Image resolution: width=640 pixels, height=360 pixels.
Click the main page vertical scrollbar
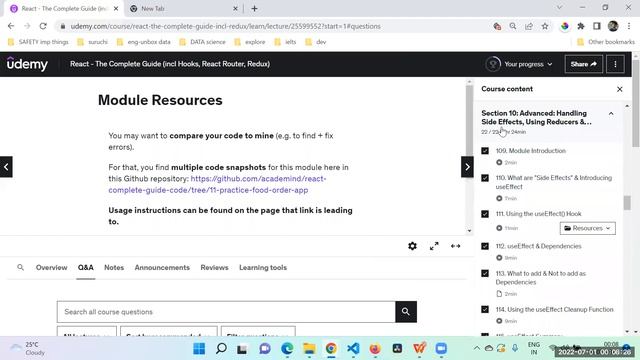pyautogui.click(x=636, y=102)
